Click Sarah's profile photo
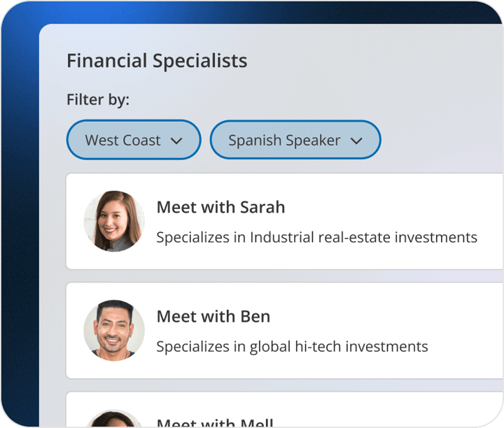 [114, 221]
